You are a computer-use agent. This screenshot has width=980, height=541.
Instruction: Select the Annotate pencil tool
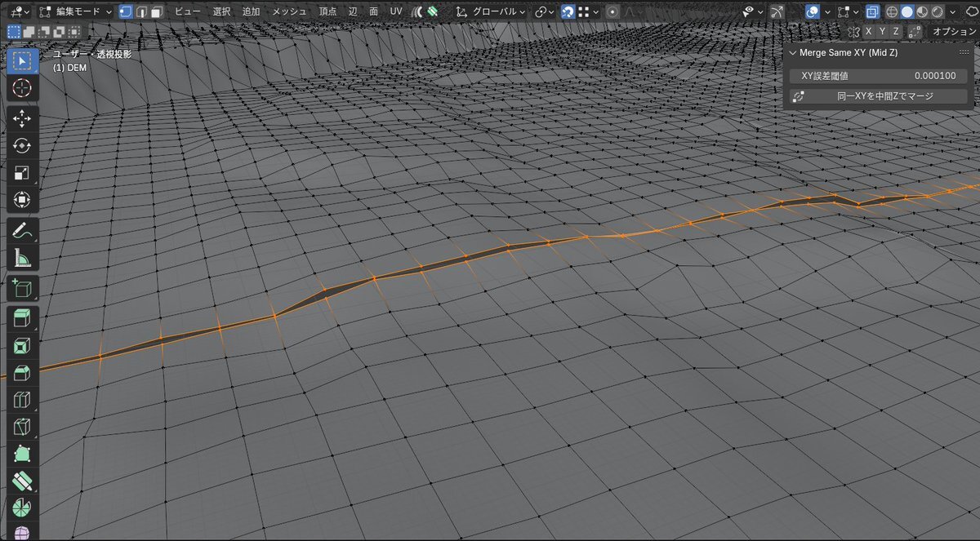pyautogui.click(x=22, y=231)
